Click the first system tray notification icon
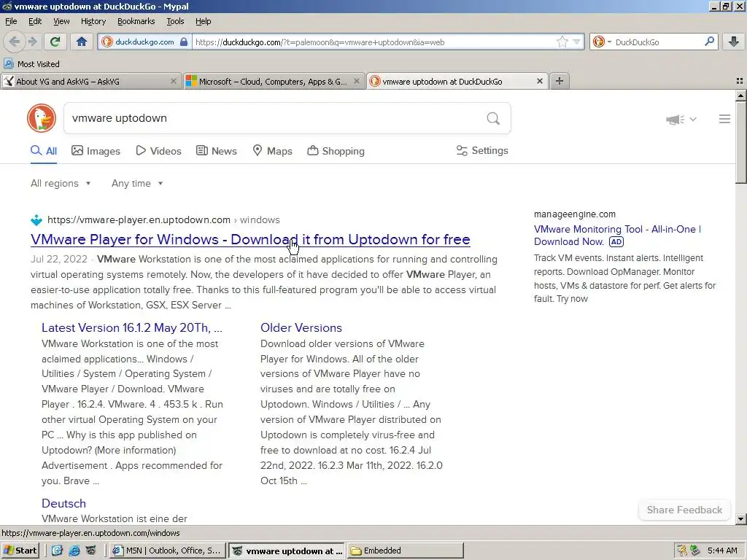This screenshot has height=560, width=747. click(x=682, y=551)
